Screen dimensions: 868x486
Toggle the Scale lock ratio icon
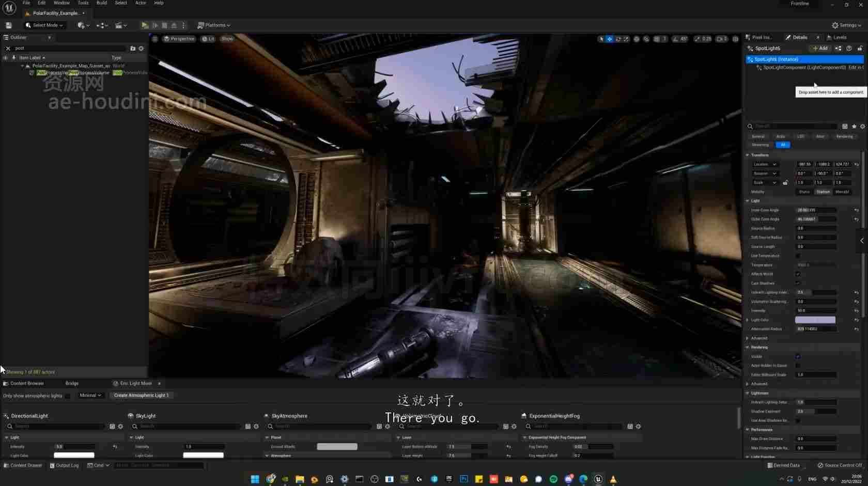(785, 183)
